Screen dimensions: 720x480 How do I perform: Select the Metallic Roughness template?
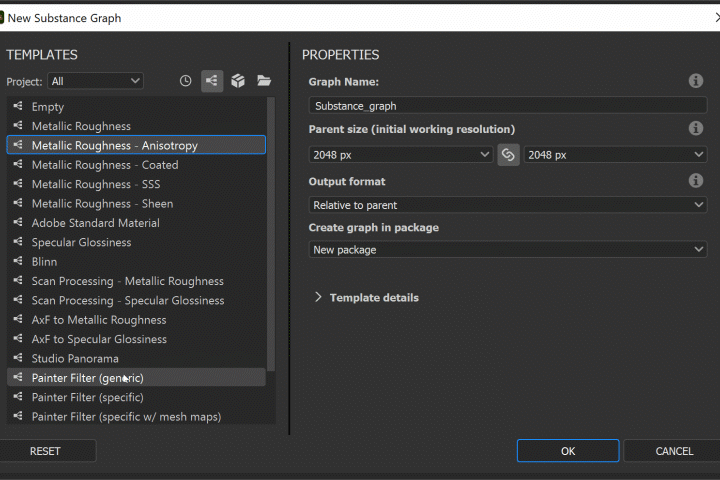tap(136, 126)
